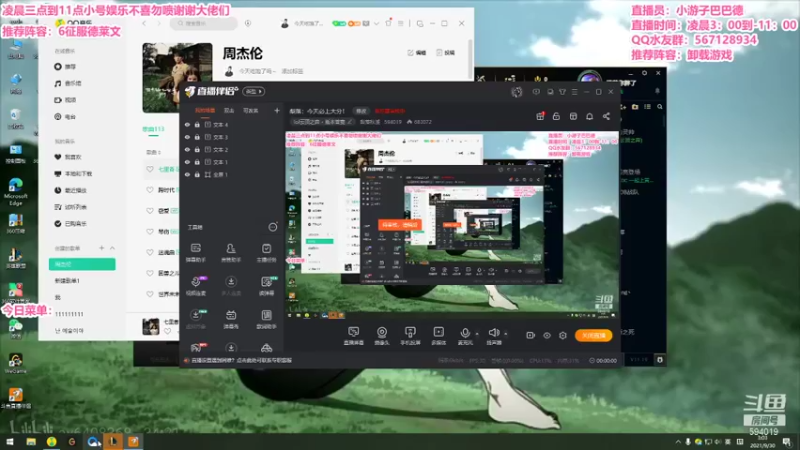Open the 房管助手 tool
800x450 pixels.
[231, 252]
